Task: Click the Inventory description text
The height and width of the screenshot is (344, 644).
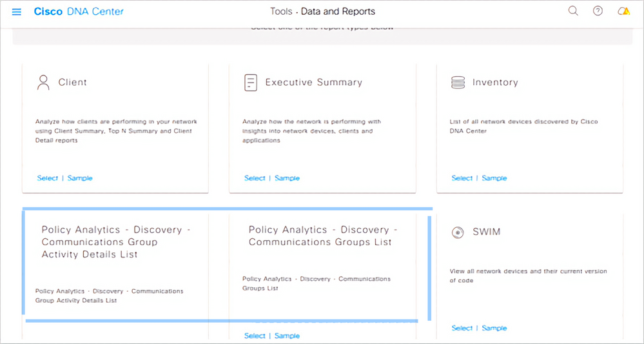Action: click(523, 126)
